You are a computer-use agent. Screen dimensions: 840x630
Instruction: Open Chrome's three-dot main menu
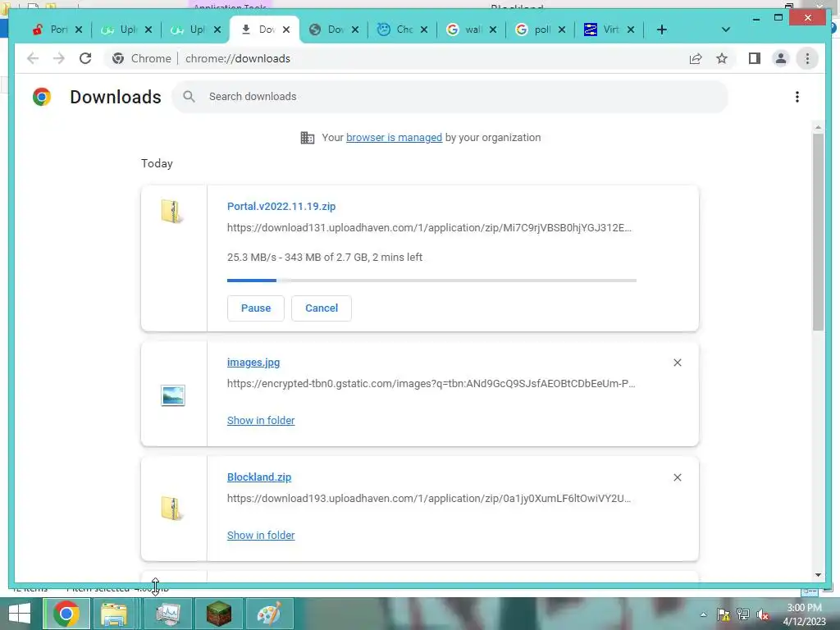pos(807,58)
